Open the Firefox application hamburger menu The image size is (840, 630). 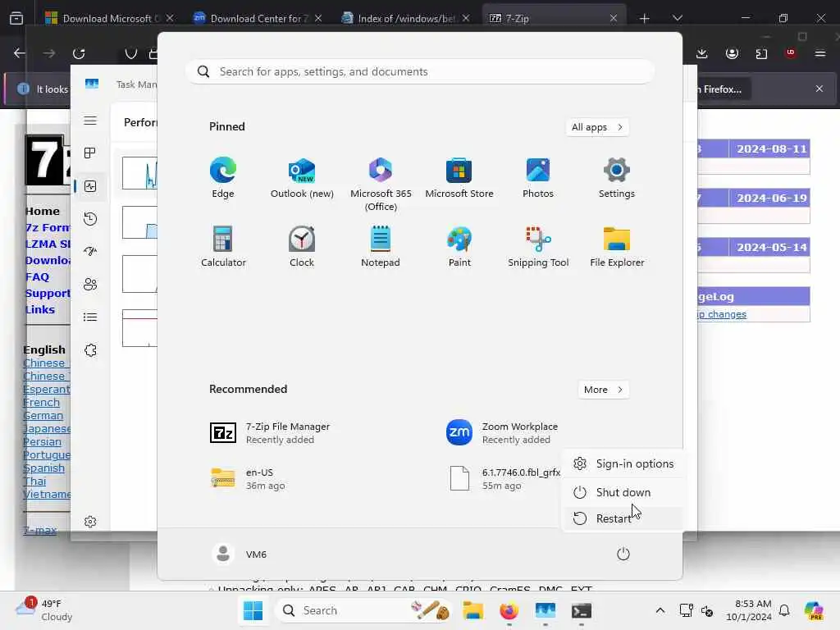tap(820, 53)
